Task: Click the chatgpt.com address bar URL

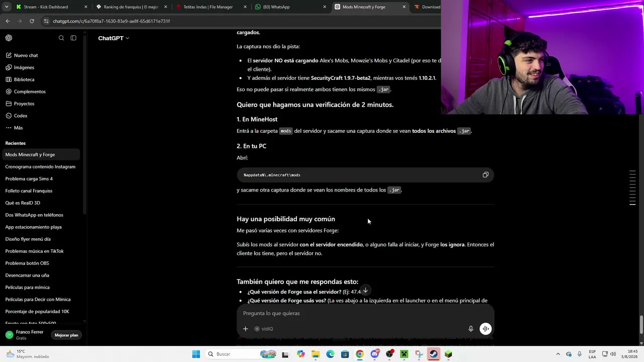Action: [x=111, y=21]
